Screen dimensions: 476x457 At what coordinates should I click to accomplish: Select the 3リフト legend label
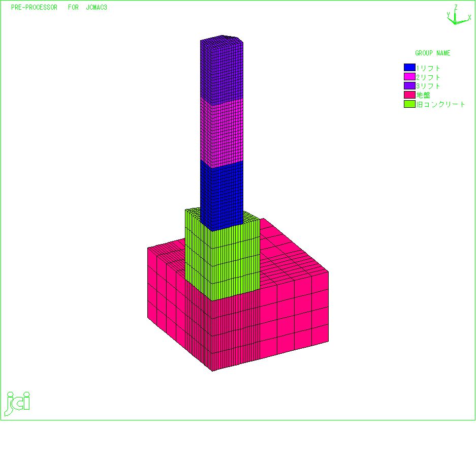tap(428, 86)
